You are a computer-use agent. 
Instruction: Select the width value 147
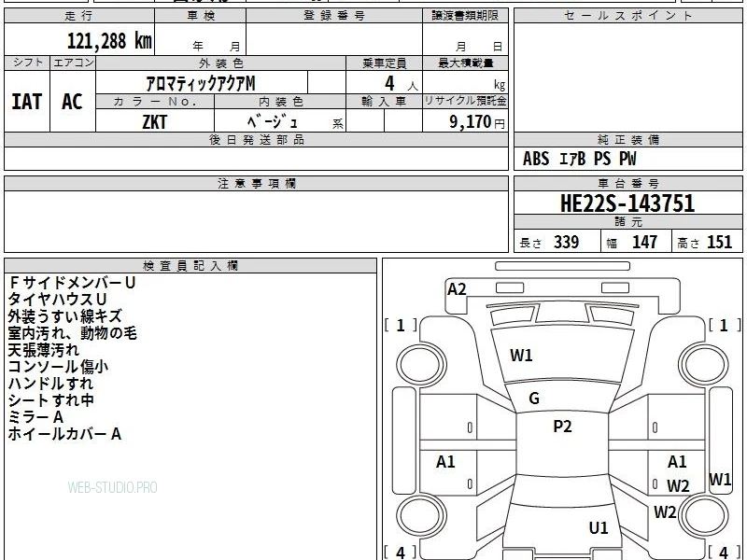[644, 242]
